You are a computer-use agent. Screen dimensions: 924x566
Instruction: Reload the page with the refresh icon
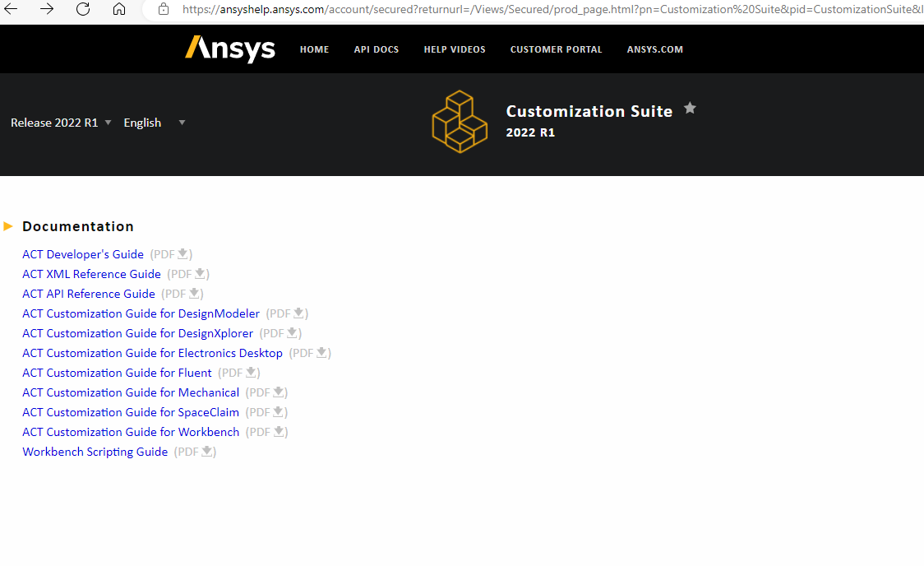83,9
